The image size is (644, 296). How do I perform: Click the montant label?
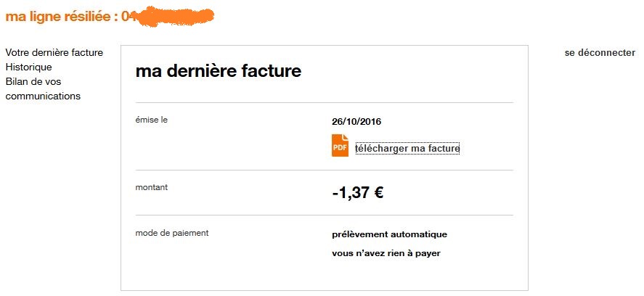(x=151, y=187)
